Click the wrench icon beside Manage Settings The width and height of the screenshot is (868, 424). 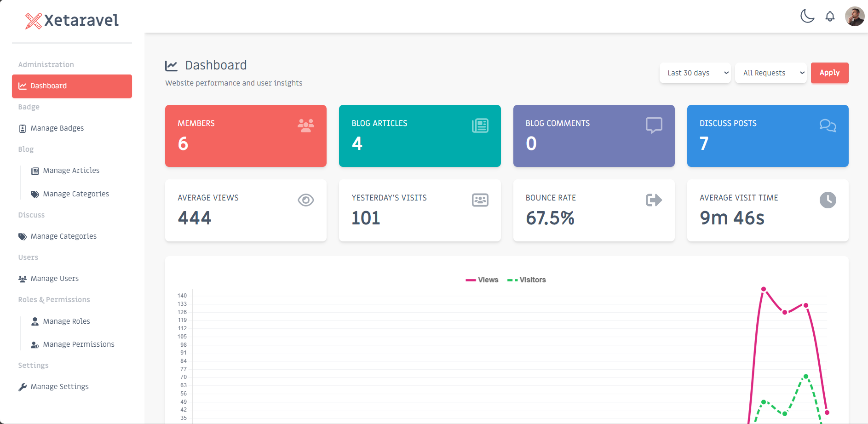(22, 387)
